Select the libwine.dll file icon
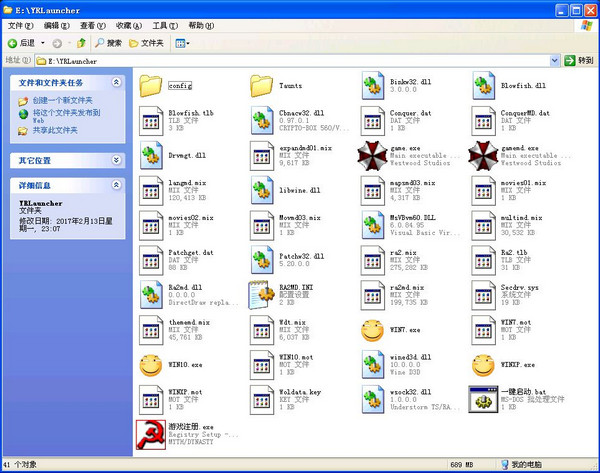This screenshot has height=473, width=600. click(261, 190)
